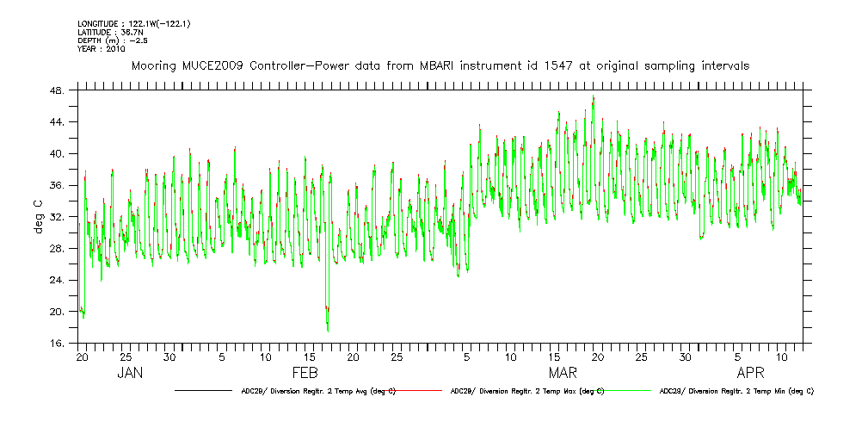The width and height of the screenshot is (868, 434).
Task: Click the chart title starting with Mooring MUCE2009
Action: pos(439,65)
